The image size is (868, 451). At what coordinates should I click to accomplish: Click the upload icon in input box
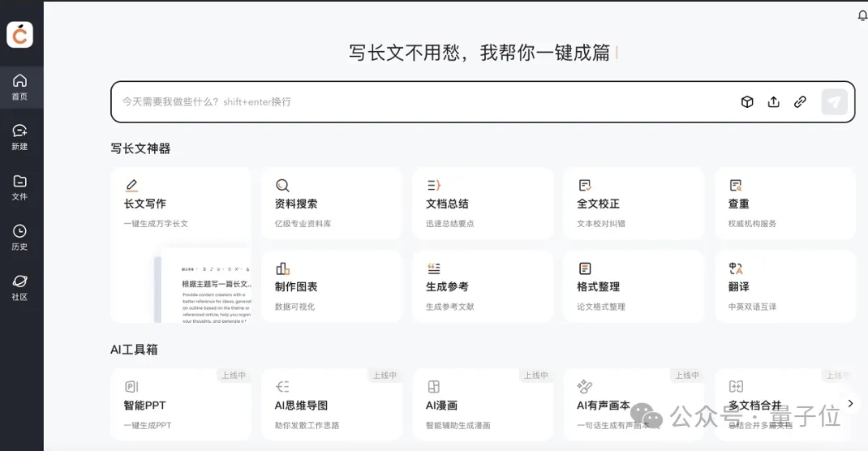pyautogui.click(x=774, y=102)
